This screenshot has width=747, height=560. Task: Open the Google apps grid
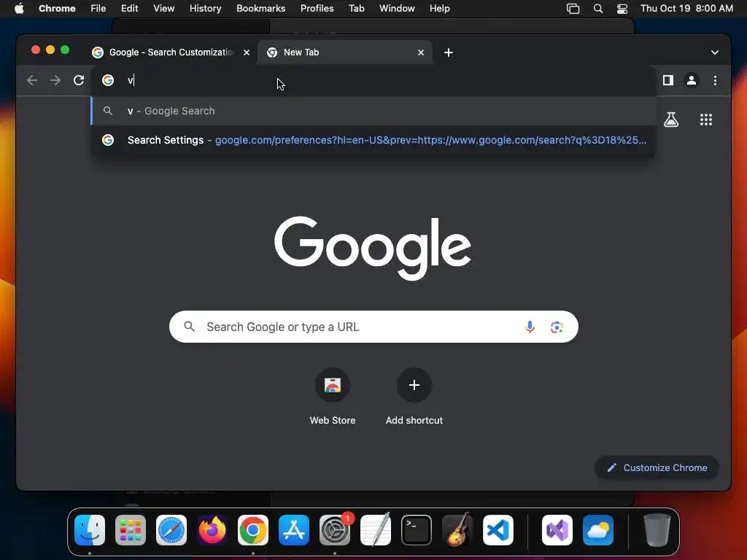click(705, 120)
